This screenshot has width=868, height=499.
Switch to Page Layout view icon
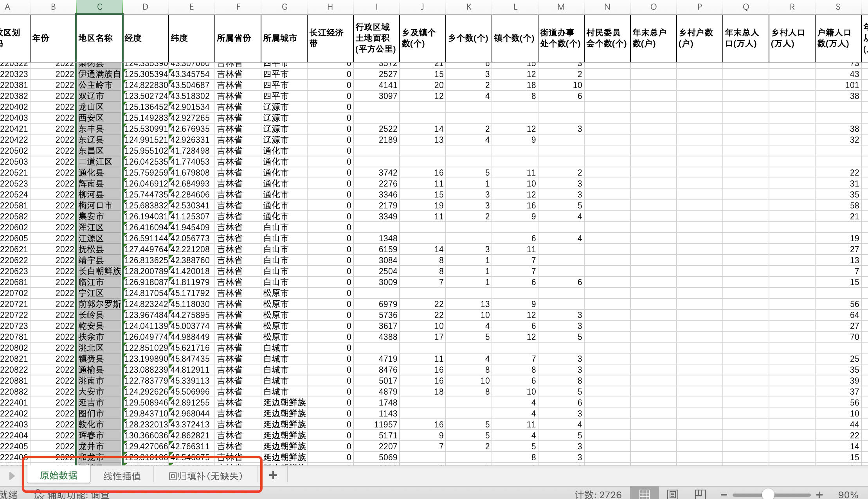672,494
